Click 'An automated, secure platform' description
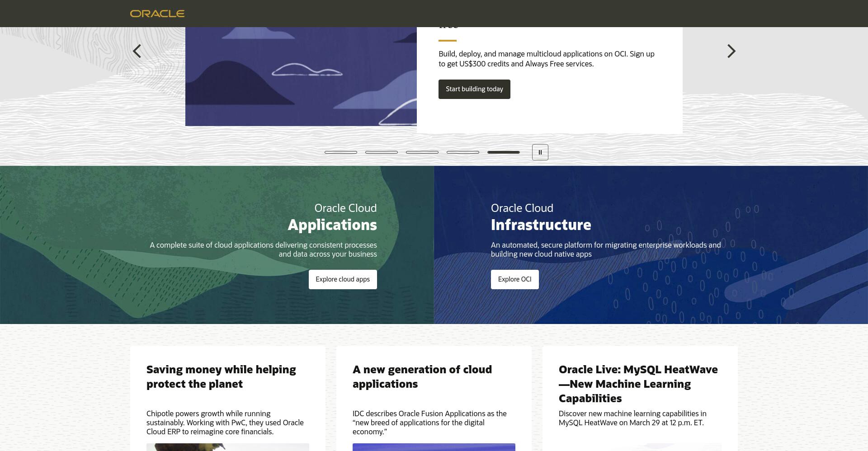 point(606,249)
